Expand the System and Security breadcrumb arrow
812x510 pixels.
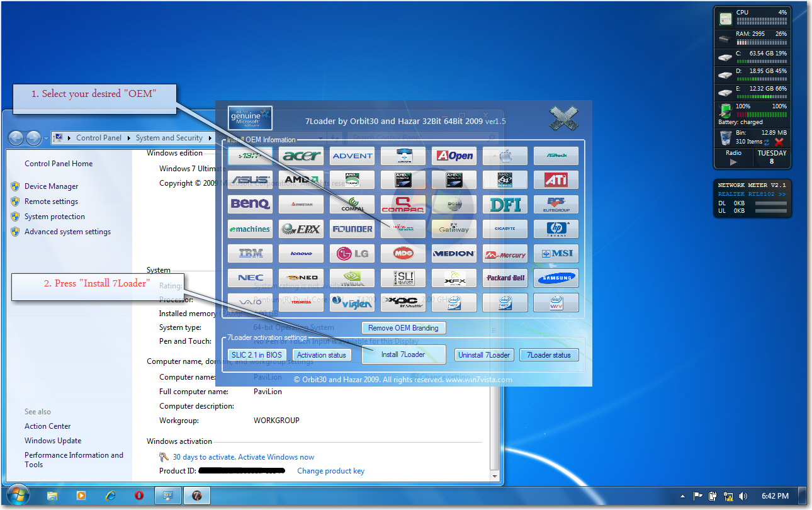210,138
